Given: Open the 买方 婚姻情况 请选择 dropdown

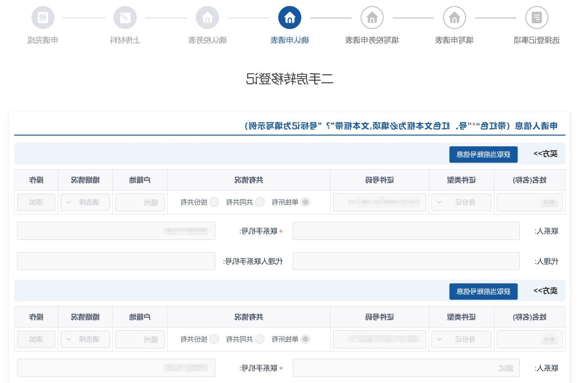Looking at the screenshot, I should click(x=84, y=202).
